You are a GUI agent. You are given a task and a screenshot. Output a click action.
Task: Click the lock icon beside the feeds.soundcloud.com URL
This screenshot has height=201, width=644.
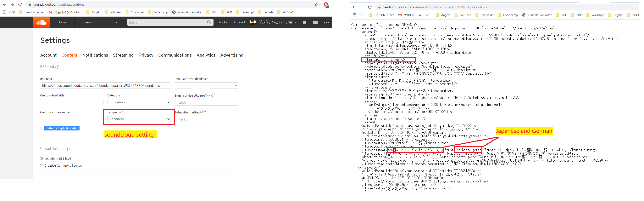[379, 7]
